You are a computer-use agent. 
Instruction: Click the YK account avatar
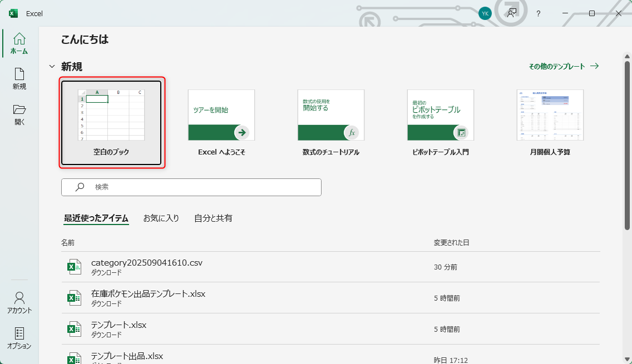[x=485, y=13]
